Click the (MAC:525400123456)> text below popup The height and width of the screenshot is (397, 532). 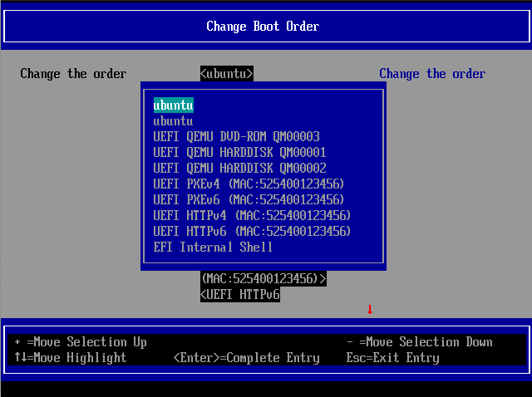pyautogui.click(x=264, y=279)
